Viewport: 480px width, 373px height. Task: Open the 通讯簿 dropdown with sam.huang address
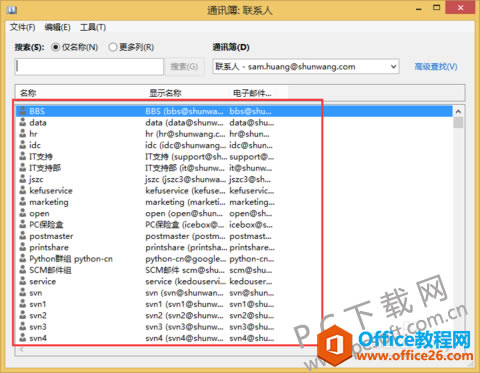click(306, 66)
